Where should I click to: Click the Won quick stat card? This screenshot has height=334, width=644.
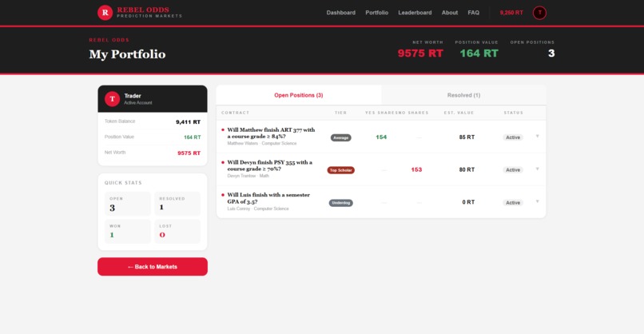[128, 231]
